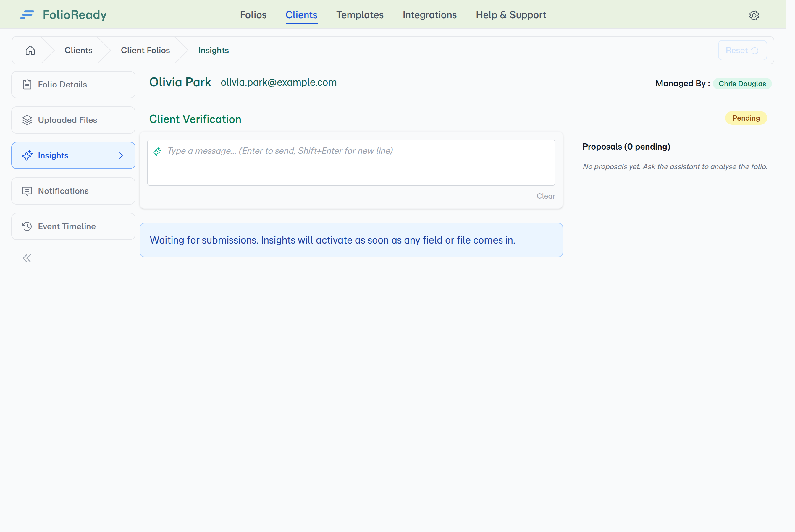Click the Uploaded Files layers icon
The width and height of the screenshot is (795, 532).
click(x=27, y=120)
